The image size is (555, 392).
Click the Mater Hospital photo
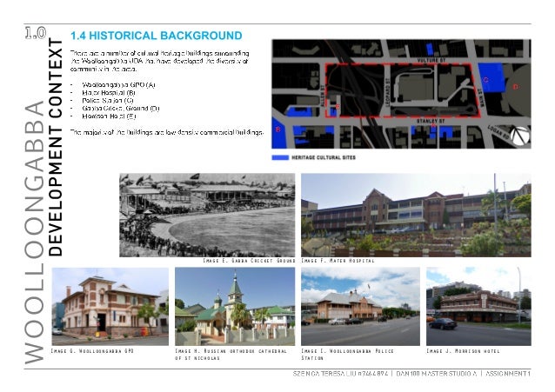point(416,215)
